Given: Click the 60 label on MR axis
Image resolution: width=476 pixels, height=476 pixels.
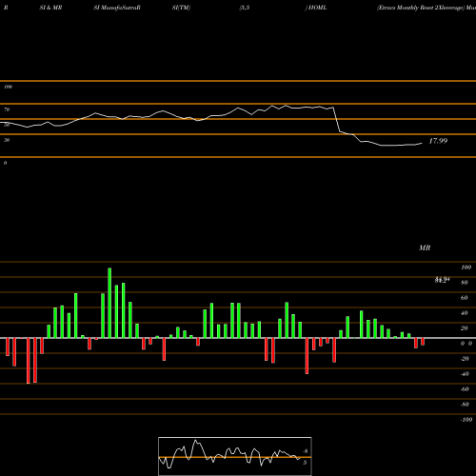Looking at the screenshot, I should (465, 298).
